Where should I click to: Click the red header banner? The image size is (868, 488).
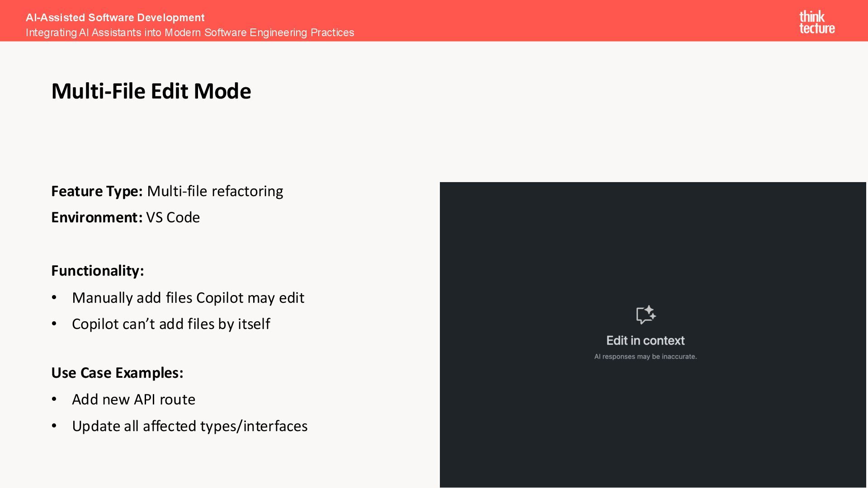pyautogui.click(x=542, y=21)
